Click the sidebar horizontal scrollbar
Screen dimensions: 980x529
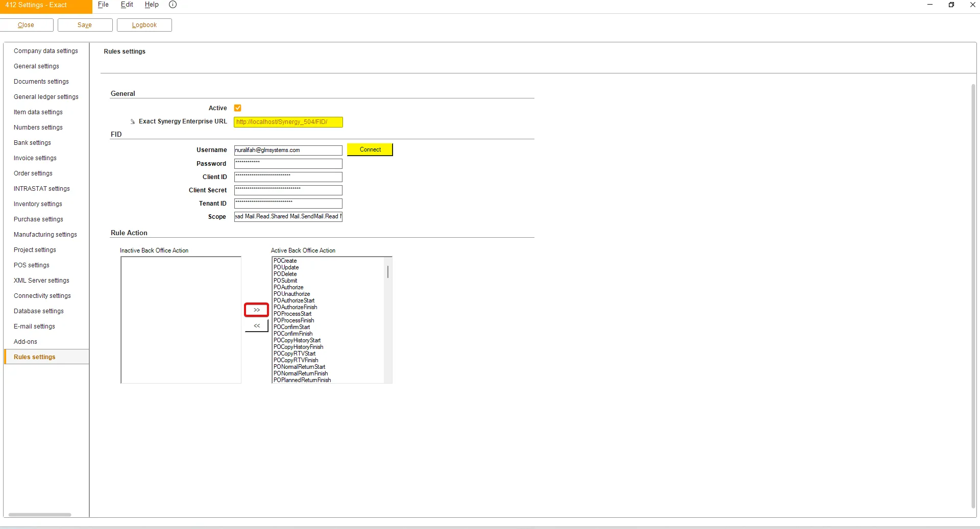click(40, 515)
